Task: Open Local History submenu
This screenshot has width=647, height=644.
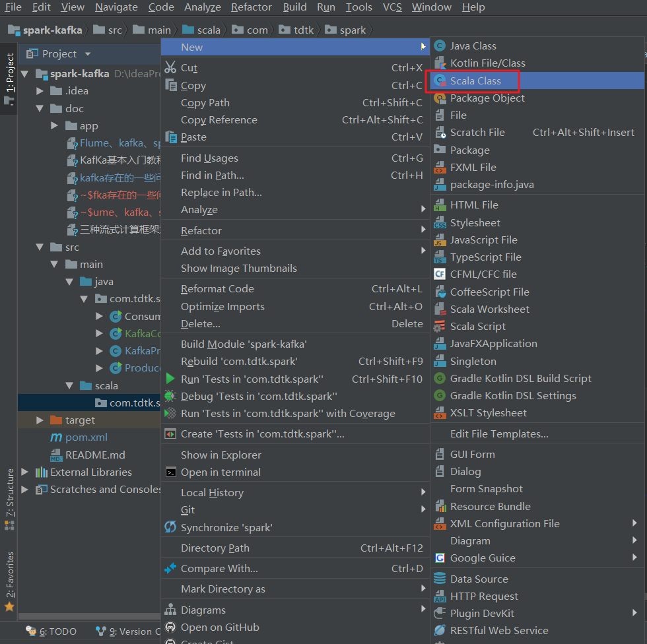Action: pos(296,492)
